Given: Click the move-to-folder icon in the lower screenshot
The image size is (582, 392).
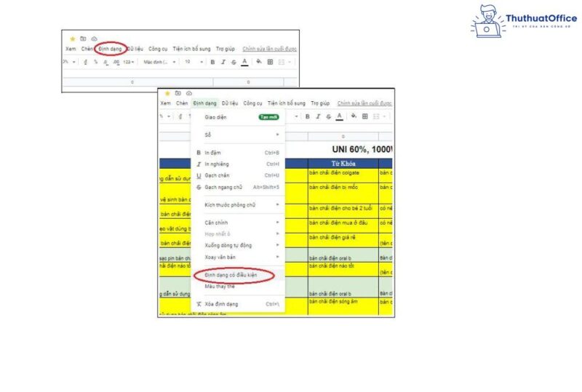Looking at the screenshot, I should point(178,93).
